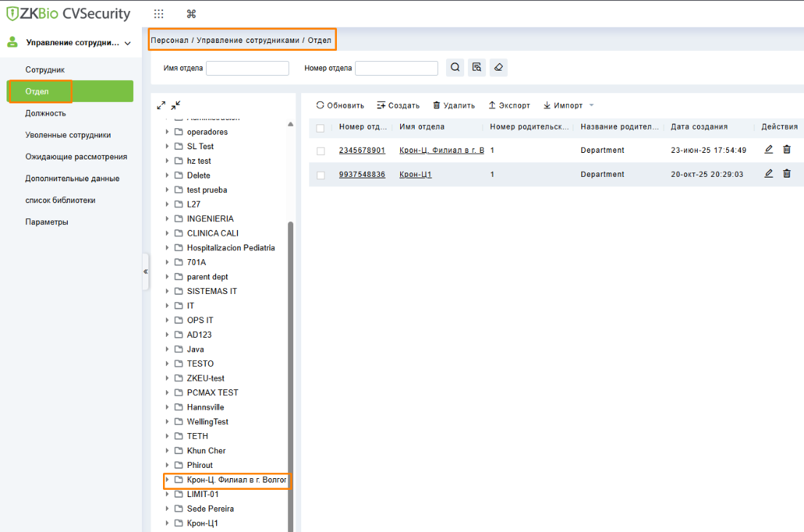Screen dimensions: 804x532
Task: Check the row for department 2345678901
Action: pyautogui.click(x=320, y=151)
